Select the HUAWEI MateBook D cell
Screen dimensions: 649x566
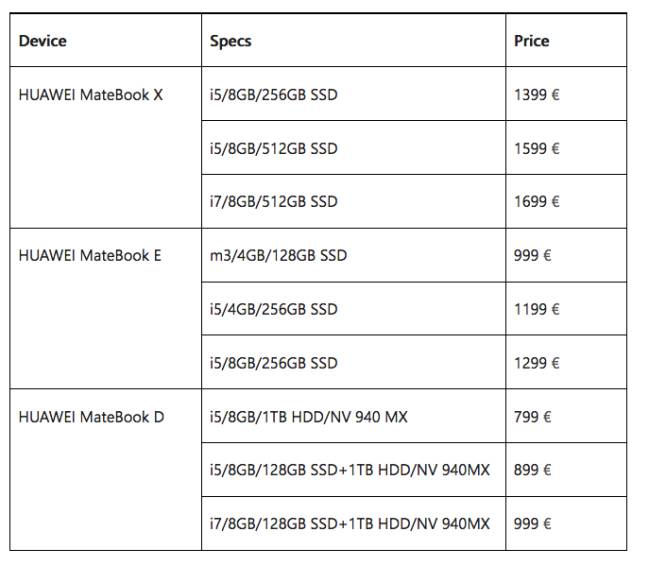click(x=91, y=416)
